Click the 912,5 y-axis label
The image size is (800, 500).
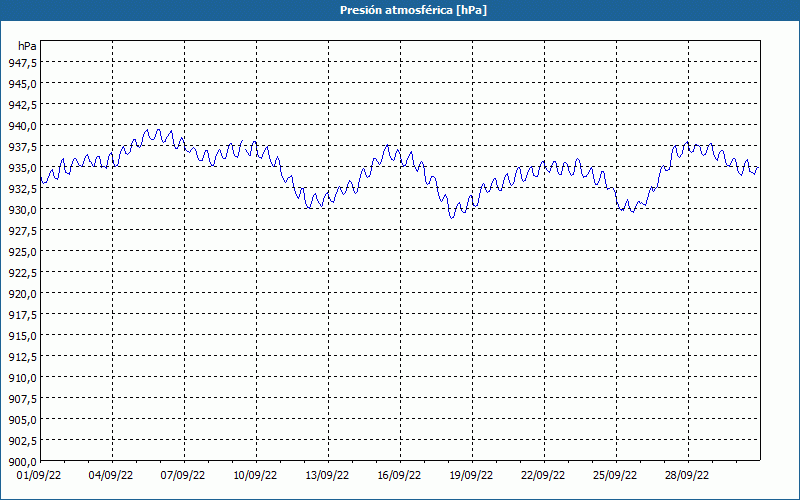(x=22, y=357)
